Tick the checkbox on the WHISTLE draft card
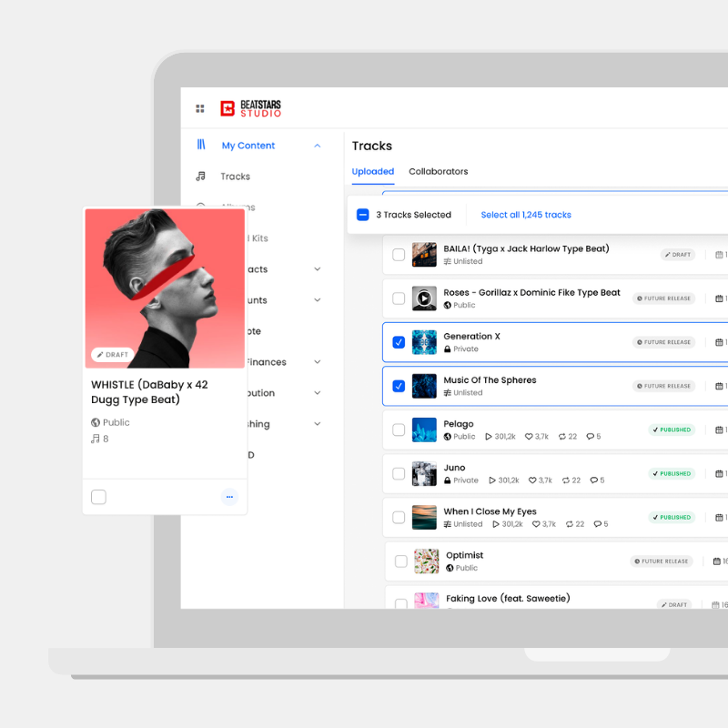Image resolution: width=728 pixels, height=728 pixels. point(98,497)
